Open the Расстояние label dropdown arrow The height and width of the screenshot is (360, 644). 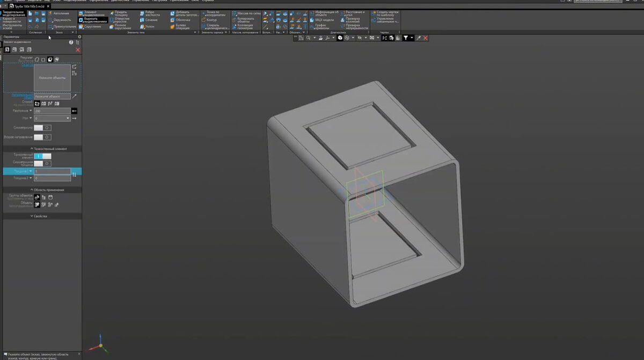click(31, 111)
